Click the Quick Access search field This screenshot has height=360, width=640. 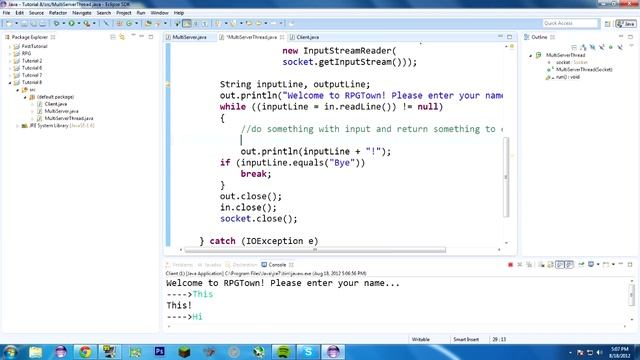click(x=570, y=23)
